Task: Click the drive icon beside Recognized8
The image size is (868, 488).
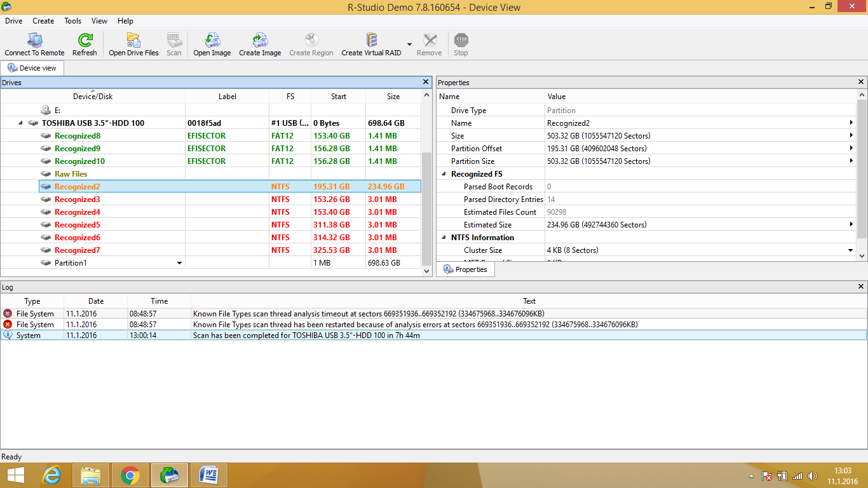Action: point(46,136)
